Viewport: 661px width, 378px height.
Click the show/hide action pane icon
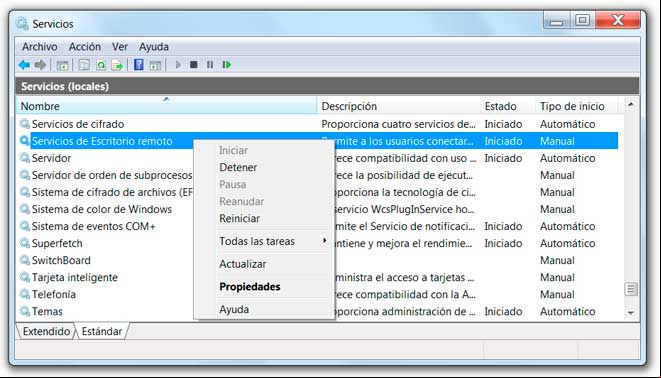point(155,65)
